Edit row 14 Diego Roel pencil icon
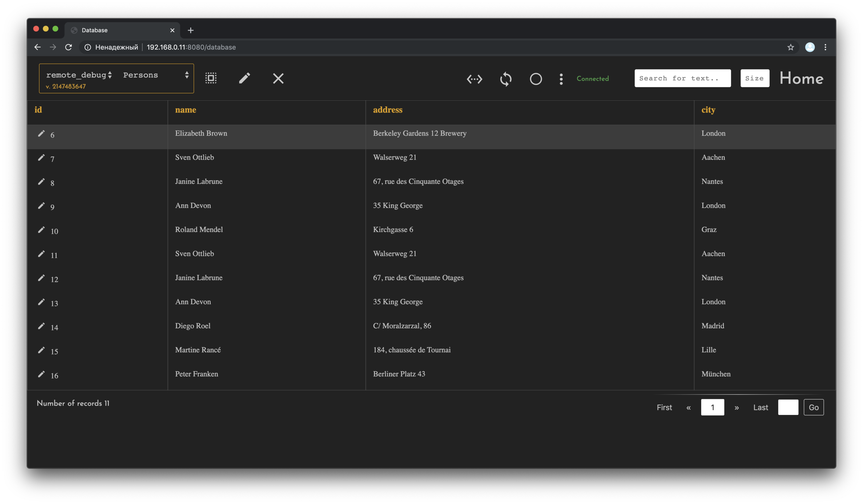863x504 pixels. 41,326
